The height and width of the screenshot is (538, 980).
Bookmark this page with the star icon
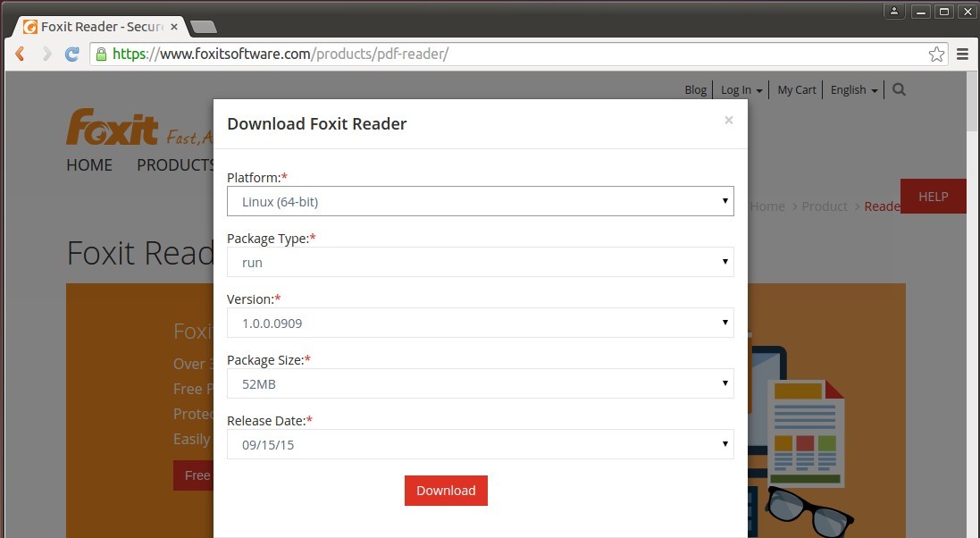[x=936, y=54]
